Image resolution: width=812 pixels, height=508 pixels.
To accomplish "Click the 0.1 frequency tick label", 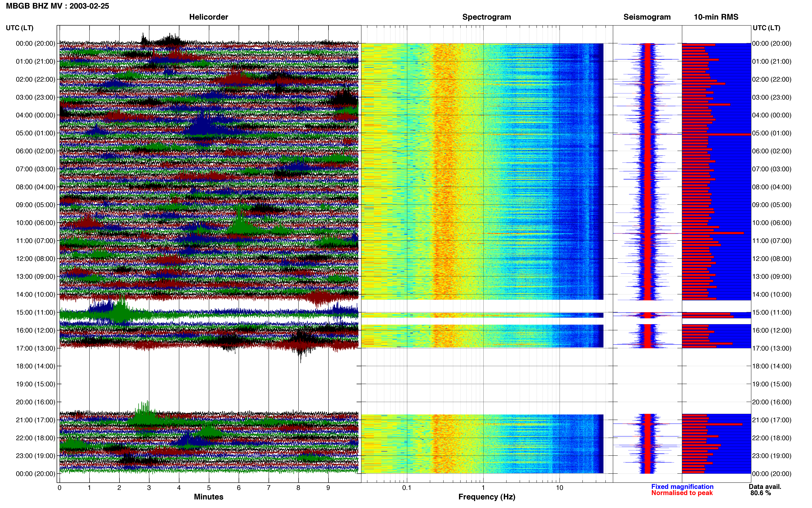I will click(407, 488).
